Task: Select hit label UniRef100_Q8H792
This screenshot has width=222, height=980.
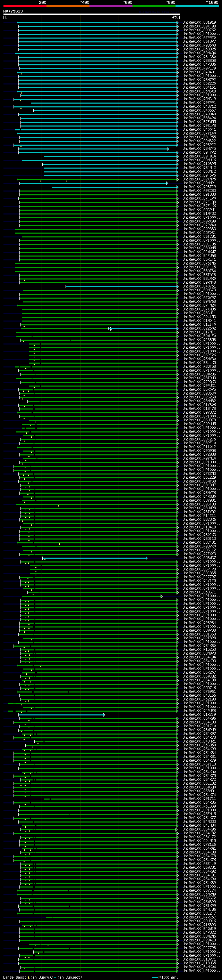Action: pyautogui.click(x=199, y=80)
